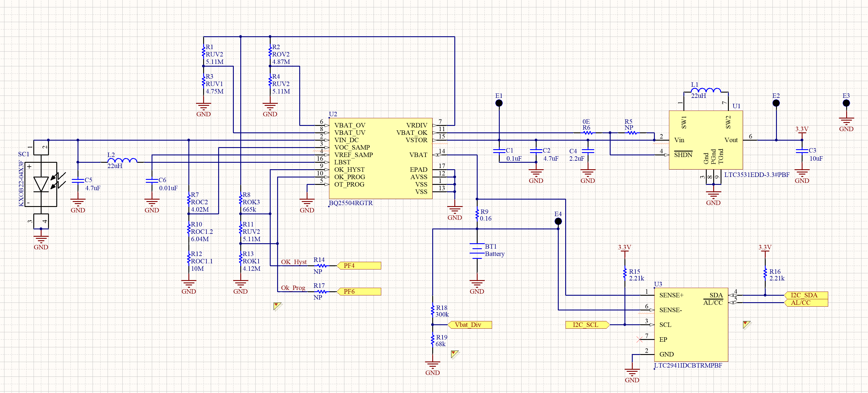868x393 pixels.
Task: Select the I2C_SDA port
Action: [806, 295]
